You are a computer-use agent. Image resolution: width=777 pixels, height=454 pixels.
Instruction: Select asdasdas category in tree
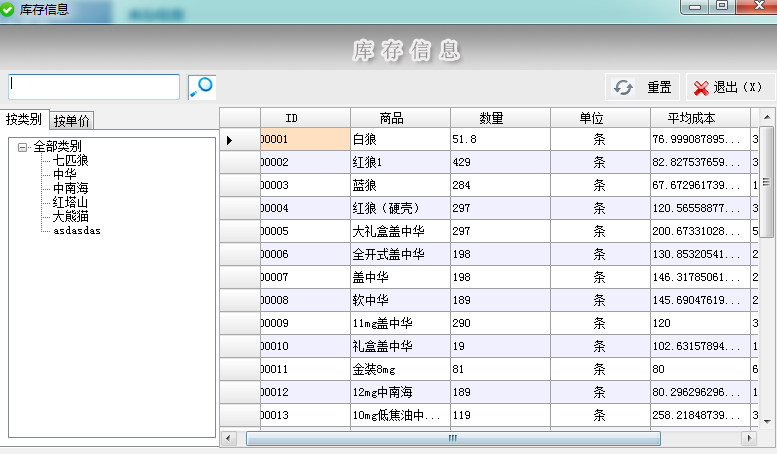click(77, 230)
